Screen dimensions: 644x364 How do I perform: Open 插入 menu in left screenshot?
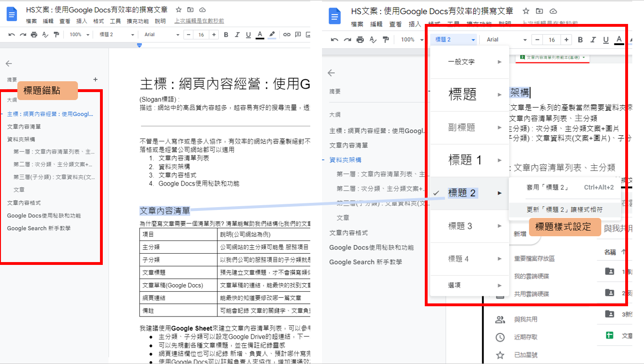tap(82, 21)
